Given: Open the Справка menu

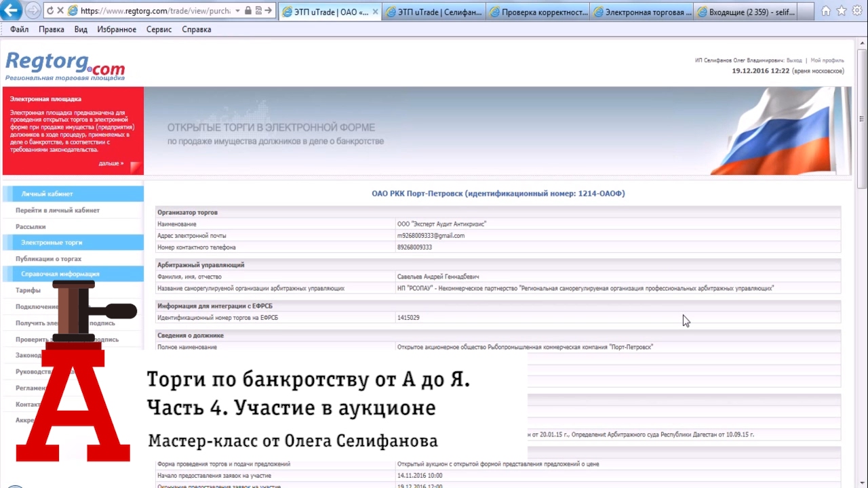Looking at the screenshot, I should (x=197, y=29).
